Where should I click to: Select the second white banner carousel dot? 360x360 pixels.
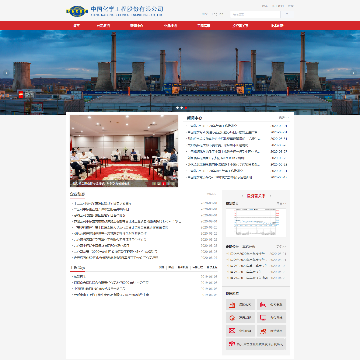181,108
